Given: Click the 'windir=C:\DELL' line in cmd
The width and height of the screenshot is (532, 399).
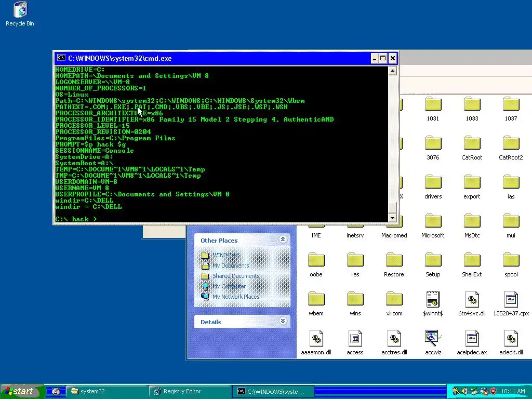Looking at the screenshot, I should 84,201.
